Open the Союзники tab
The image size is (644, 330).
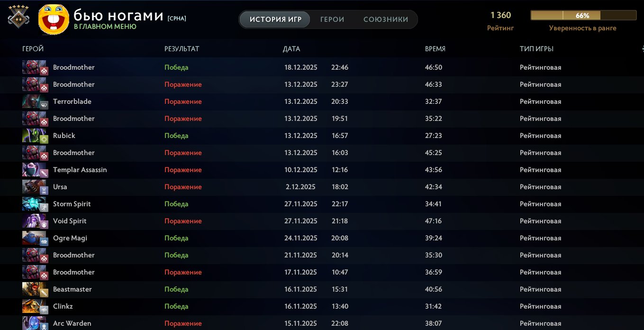tap(386, 19)
